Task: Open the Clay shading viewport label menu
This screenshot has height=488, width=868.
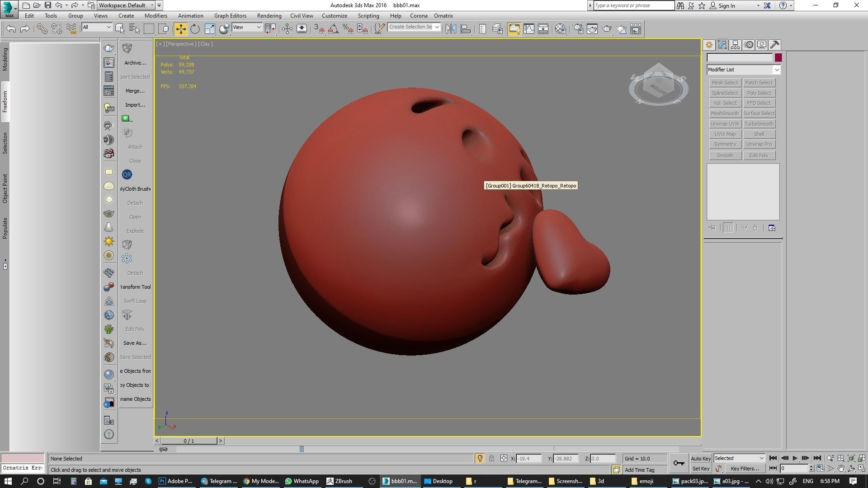Action: (205, 44)
